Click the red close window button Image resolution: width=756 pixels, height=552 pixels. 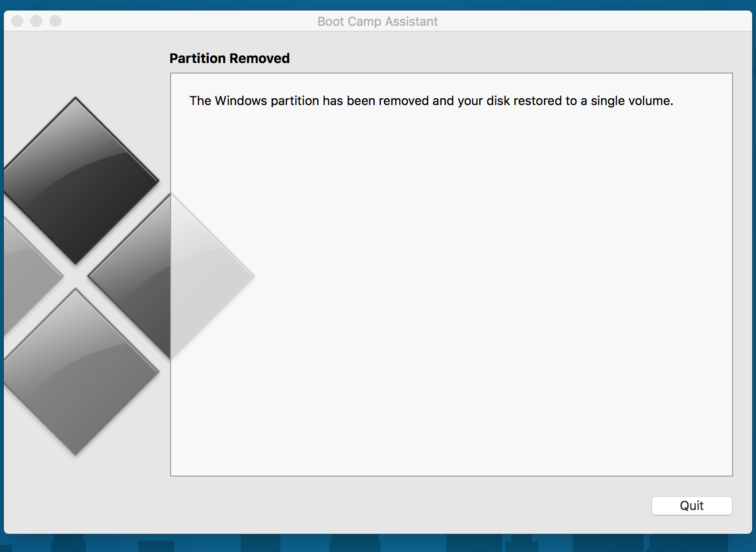point(17,21)
